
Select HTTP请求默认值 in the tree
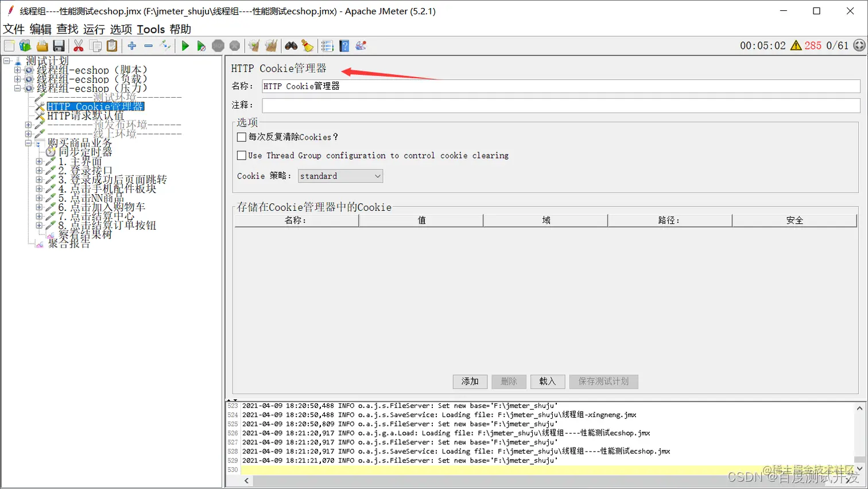point(85,116)
